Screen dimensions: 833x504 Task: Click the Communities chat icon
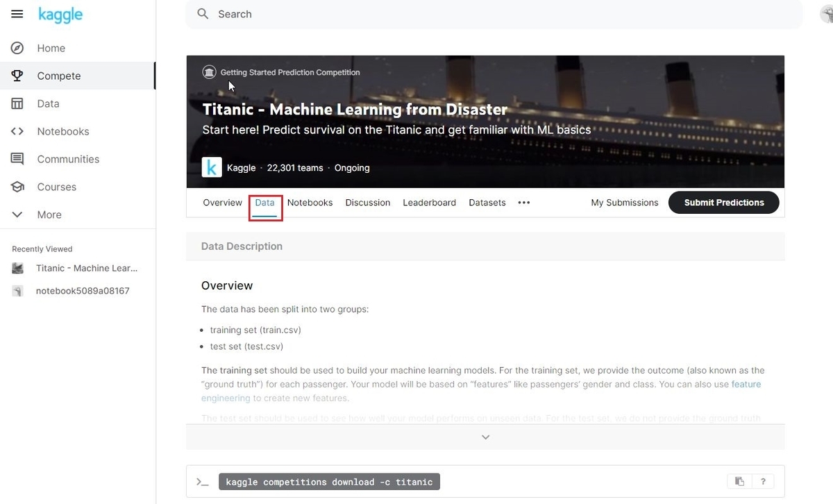click(17, 159)
